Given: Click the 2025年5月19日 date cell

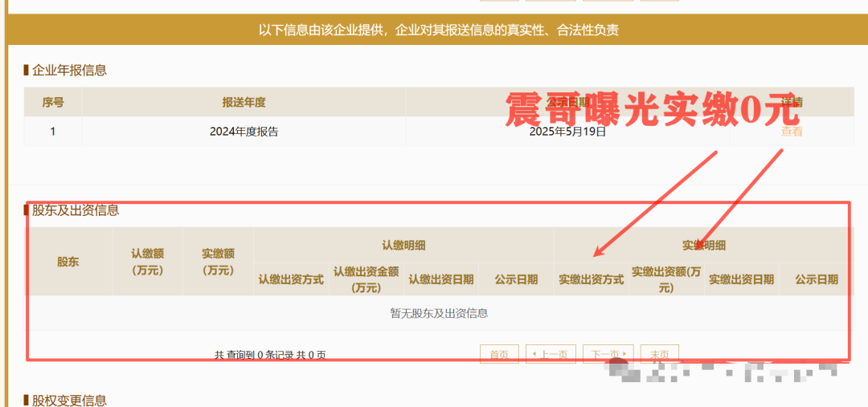Looking at the screenshot, I should tap(567, 132).
